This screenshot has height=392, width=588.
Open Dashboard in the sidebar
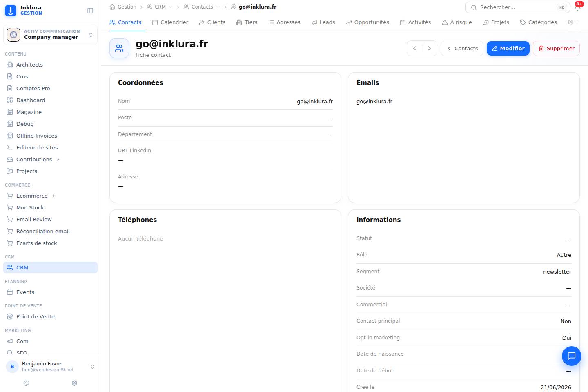tap(50, 100)
